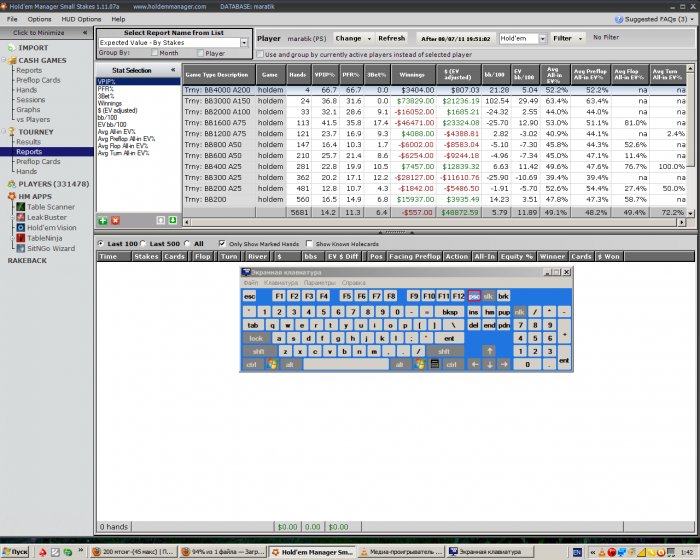This screenshot has height=560, width=700.
Task: Remove stat with red X icon
Action: point(115,220)
